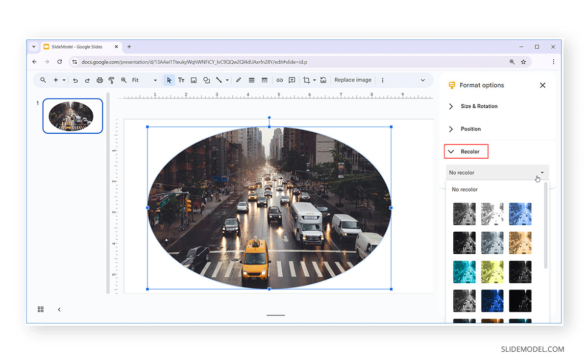This screenshot has width=588, height=364.
Task: Reload the page
Action: pyautogui.click(x=60, y=62)
